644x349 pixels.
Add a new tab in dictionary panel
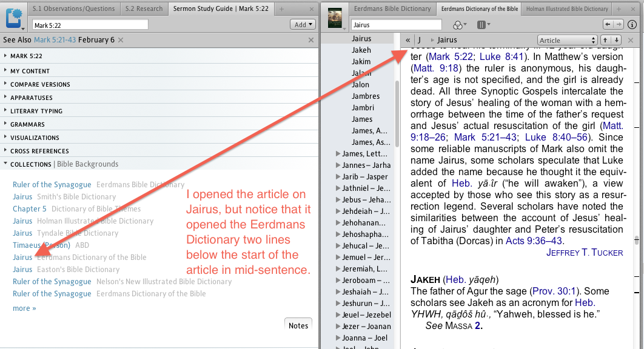coord(619,8)
